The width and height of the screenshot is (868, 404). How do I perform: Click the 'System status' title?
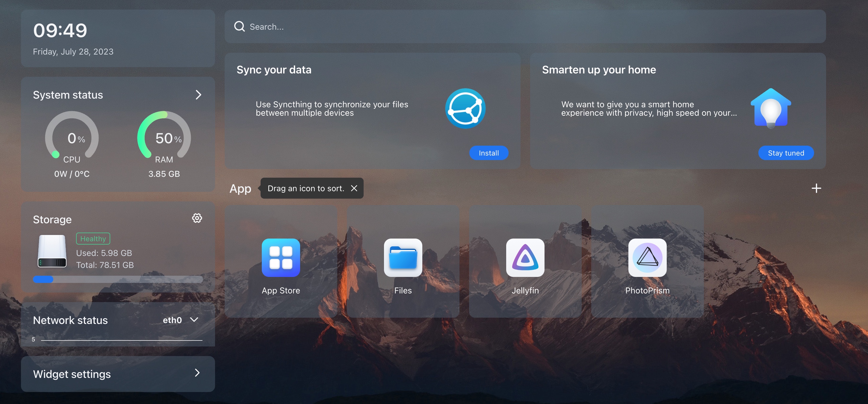tap(68, 95)
